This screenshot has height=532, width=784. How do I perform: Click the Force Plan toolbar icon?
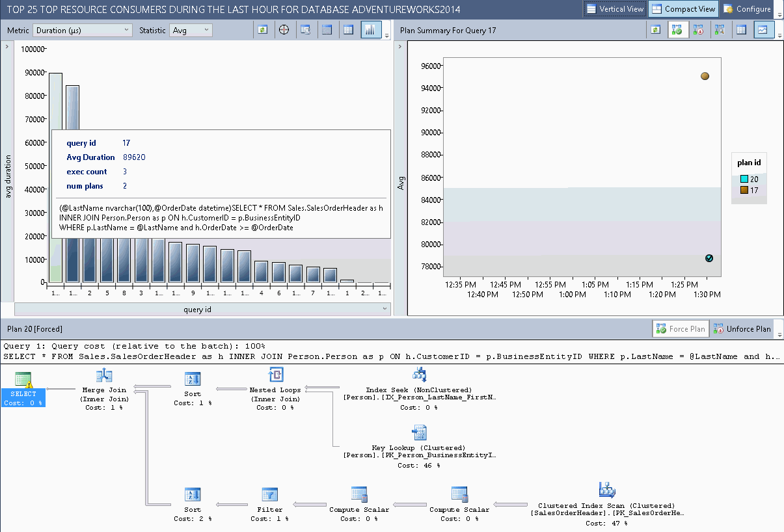coord(678,29)
